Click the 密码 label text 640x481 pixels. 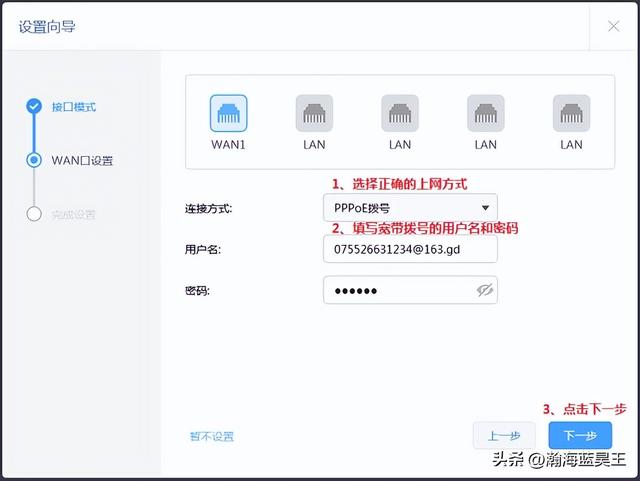click(197, 291)
